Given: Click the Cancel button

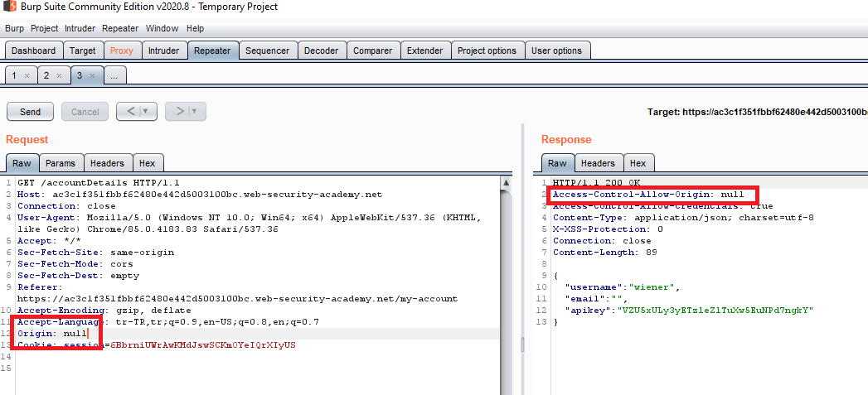Looking at the screenshot, I should tap(85, 111).
